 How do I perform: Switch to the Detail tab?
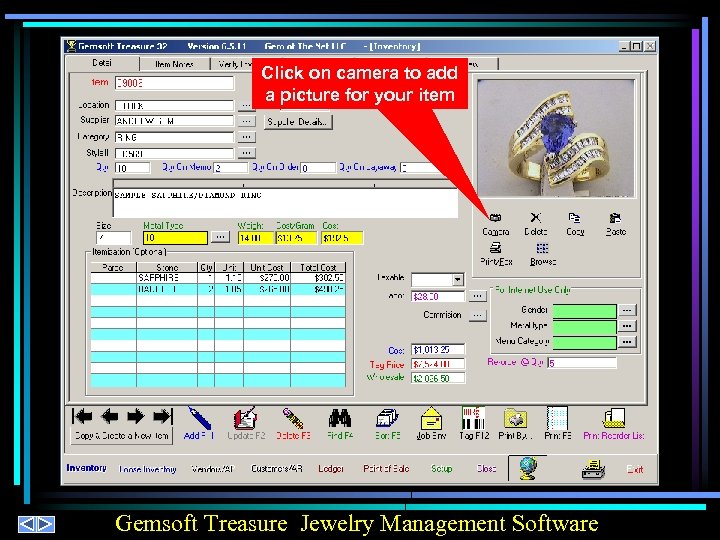click(x=102, y=63)
